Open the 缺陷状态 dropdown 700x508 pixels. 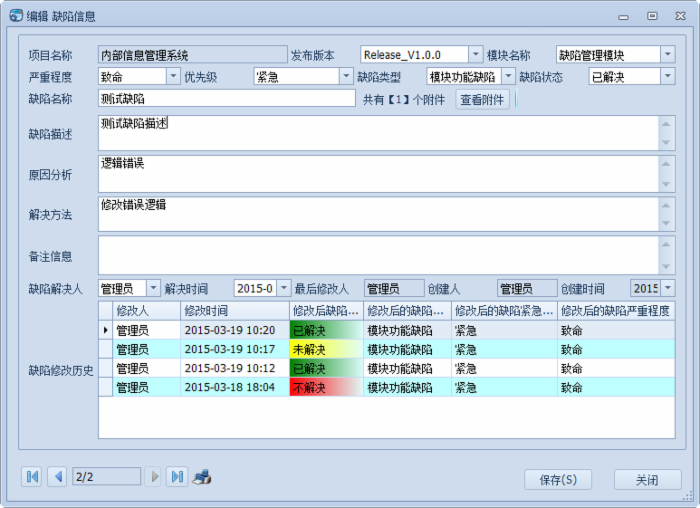[667, 76]
